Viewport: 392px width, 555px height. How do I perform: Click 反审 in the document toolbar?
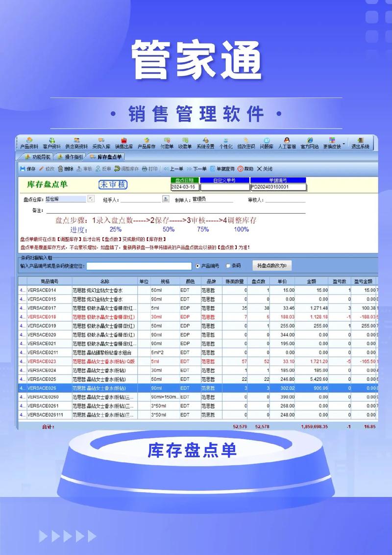pyautogui.click(x=103, y=169)
